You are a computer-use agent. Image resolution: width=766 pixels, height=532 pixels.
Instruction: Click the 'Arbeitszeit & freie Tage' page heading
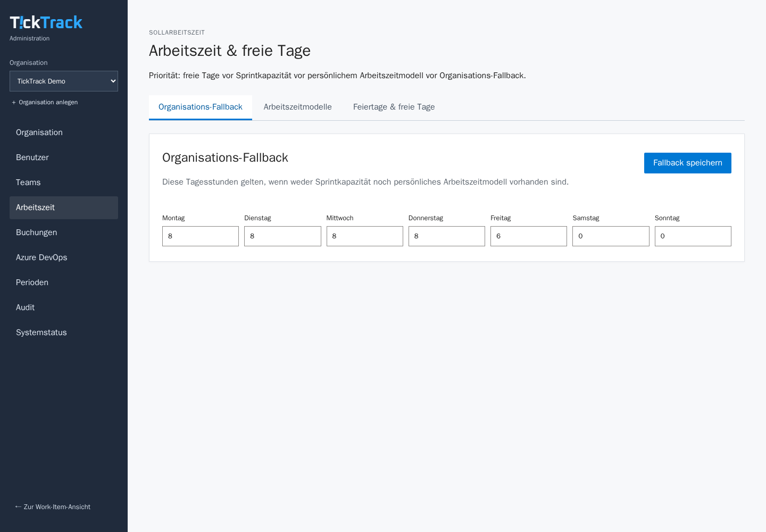pos(230,51)
